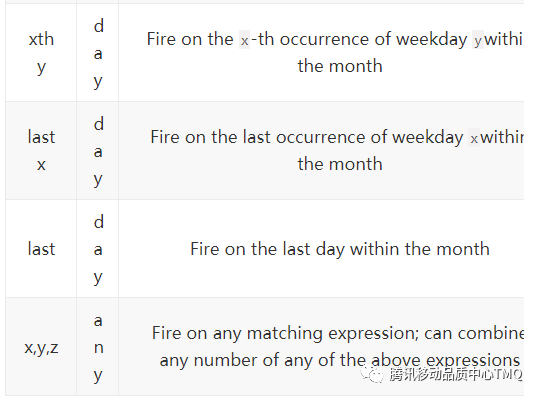
Task: Click the "any number of any of the above expressions" line
Action: point(340,361)
